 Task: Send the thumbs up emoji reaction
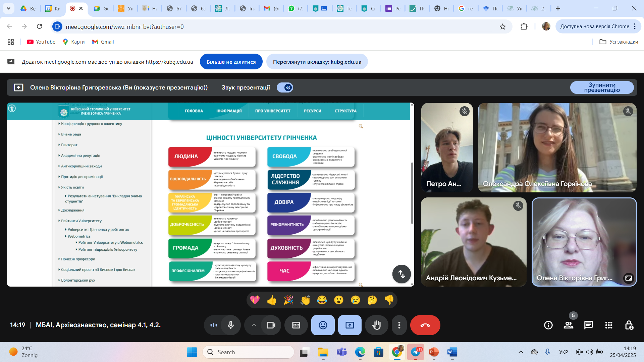(x=271, y=300)
